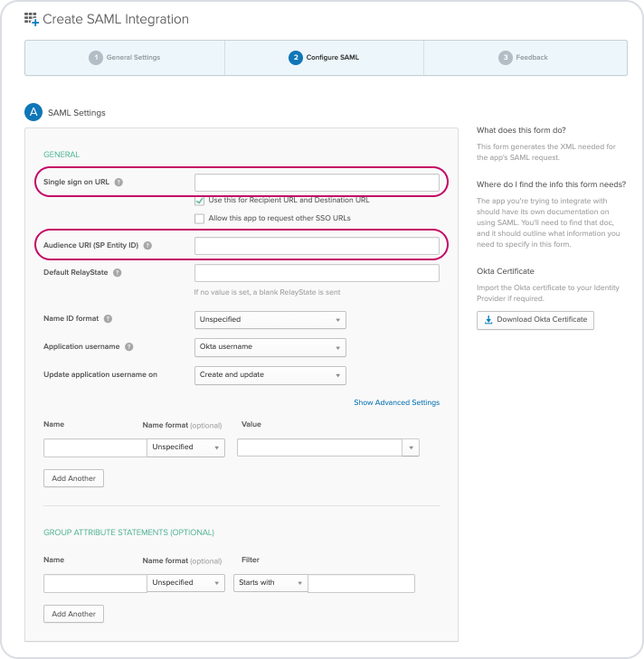Viewport: 644px width, 659px height.
Task: Click the Audience URI text field
Action: click(317, 246)
